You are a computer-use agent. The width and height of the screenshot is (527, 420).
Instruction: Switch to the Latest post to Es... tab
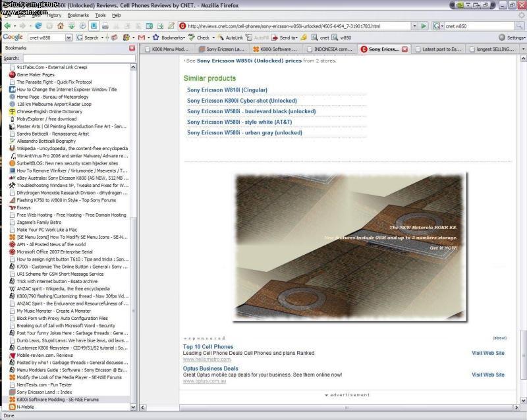point(438,49)
